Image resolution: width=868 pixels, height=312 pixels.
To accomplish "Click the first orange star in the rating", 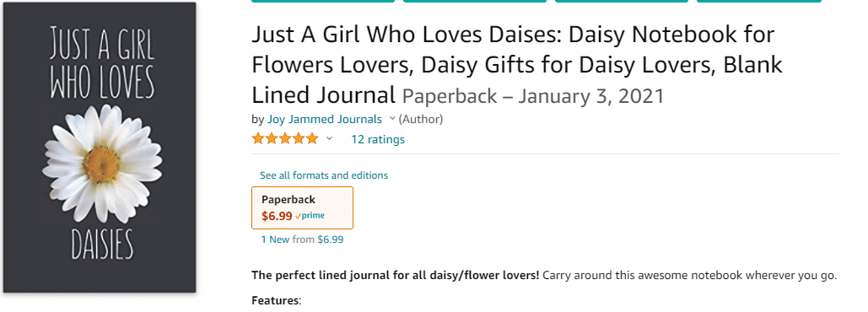I will [x=258, y=138].
